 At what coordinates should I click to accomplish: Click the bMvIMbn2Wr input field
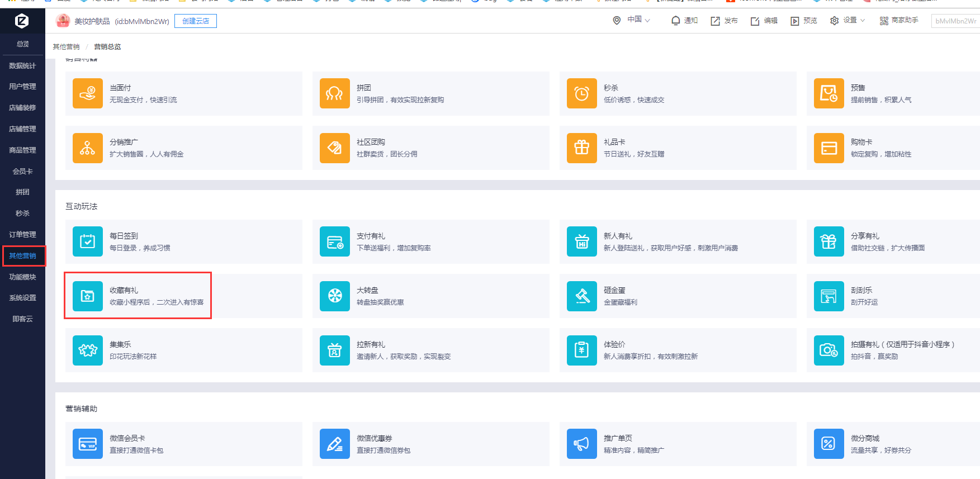pyautogui.click(x=955, y=21)
